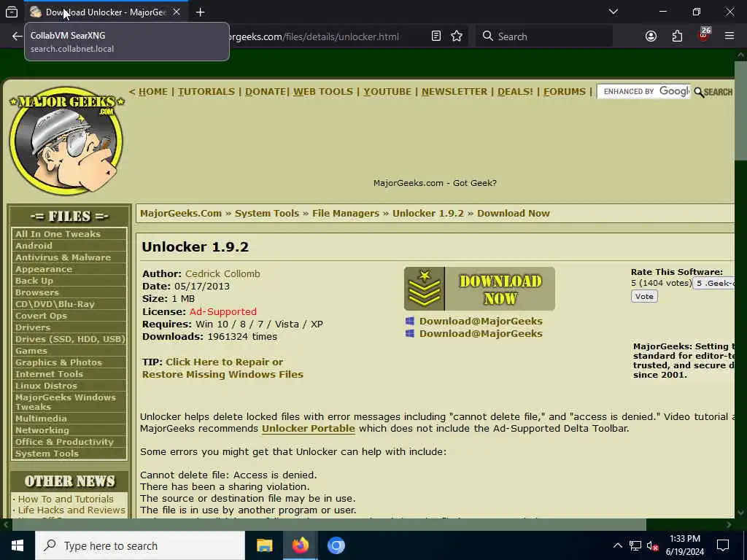
Task: Open the uBlock extension icon showing 26
Action: (x=704, y=35)
